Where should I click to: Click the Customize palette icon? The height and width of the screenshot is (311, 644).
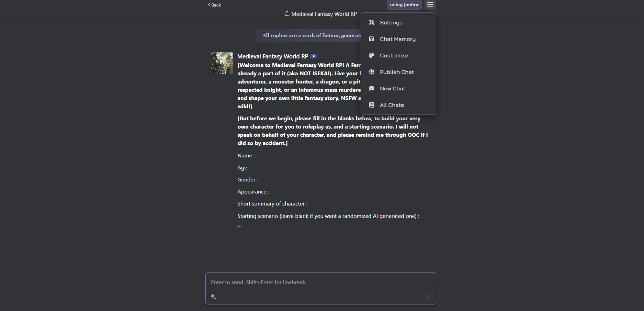tap(372, 56)
